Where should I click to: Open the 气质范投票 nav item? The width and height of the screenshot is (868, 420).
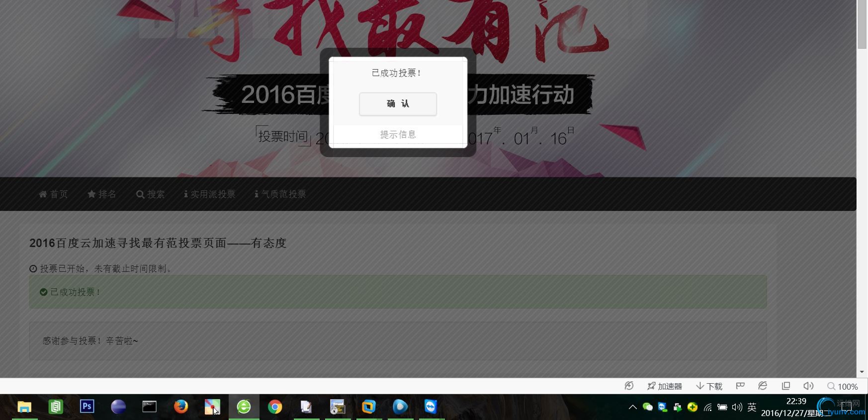pos(280,194)
